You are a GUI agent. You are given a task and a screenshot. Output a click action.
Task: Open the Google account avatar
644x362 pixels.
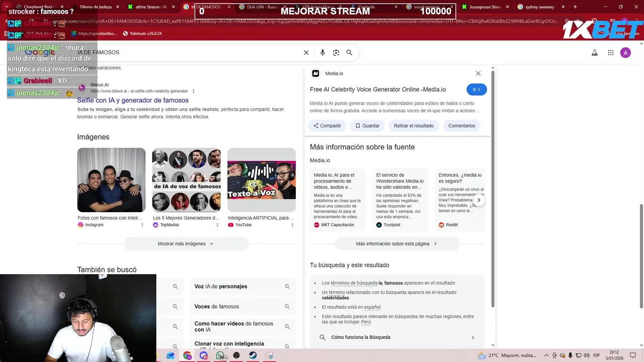coord(625,53)
